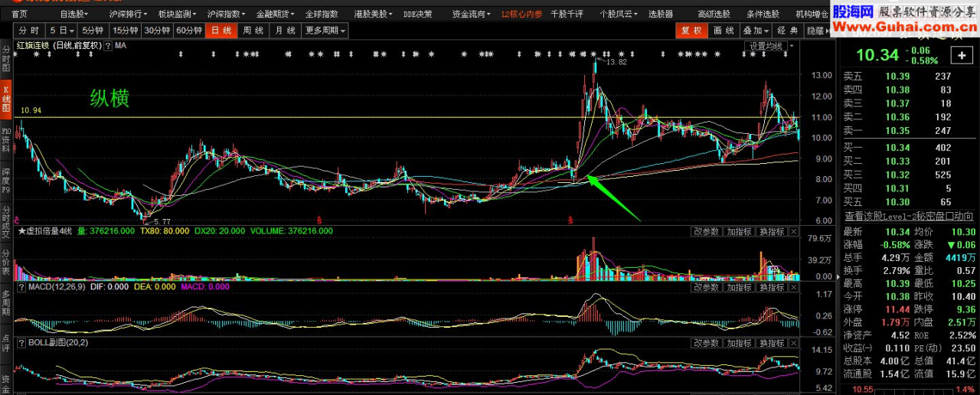Toggle the 复权 price adjustment button
The height and width of the screenshot is (395, 980).
pos(691,31)
